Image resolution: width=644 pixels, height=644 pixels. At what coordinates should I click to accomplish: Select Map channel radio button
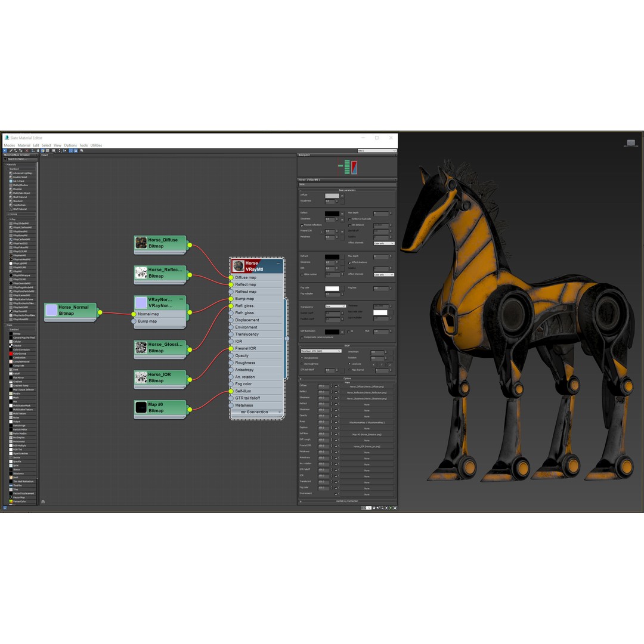[349, 370]
